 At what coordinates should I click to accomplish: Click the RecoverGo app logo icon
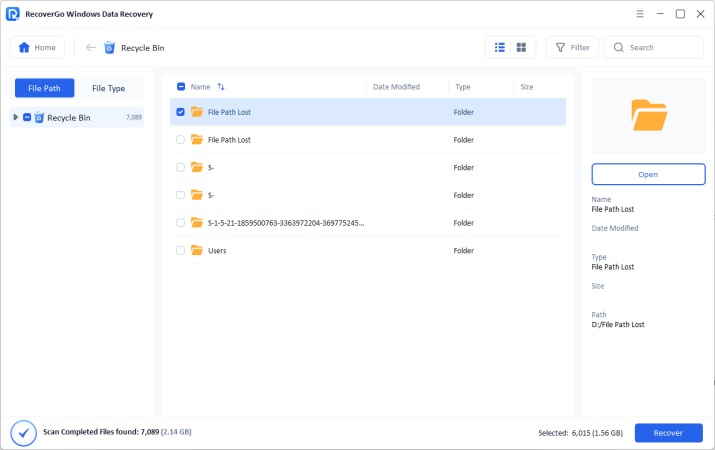coord(12,14)
